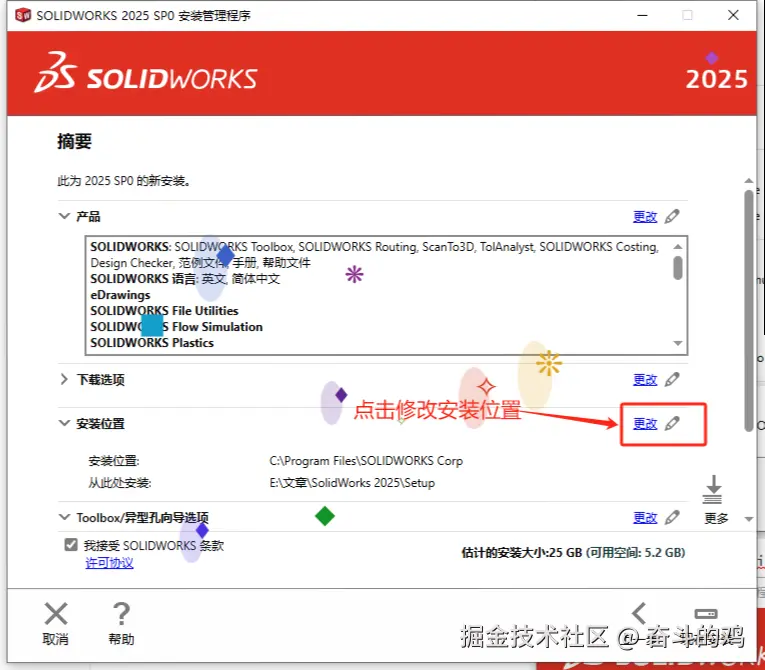Image resolution: width=765 pixels, height=670 pixels.
Task: Click main summary scroll up arrow
Action: (x=749, y=181)
